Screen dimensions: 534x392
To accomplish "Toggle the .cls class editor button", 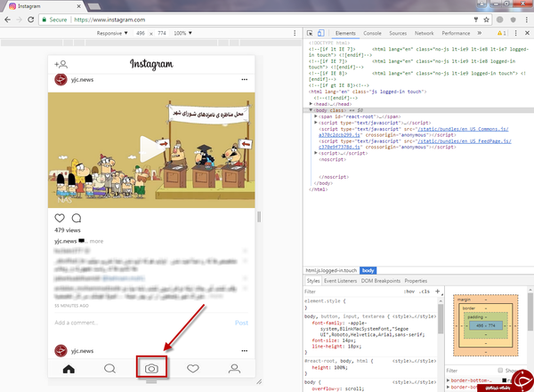I will 425,292.
